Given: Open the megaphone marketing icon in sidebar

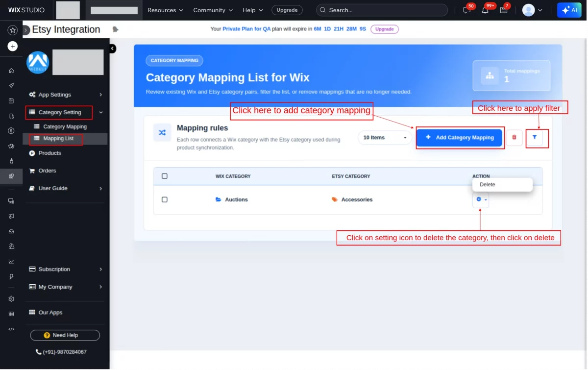Looking at the screenshot, I should [11, 216].
